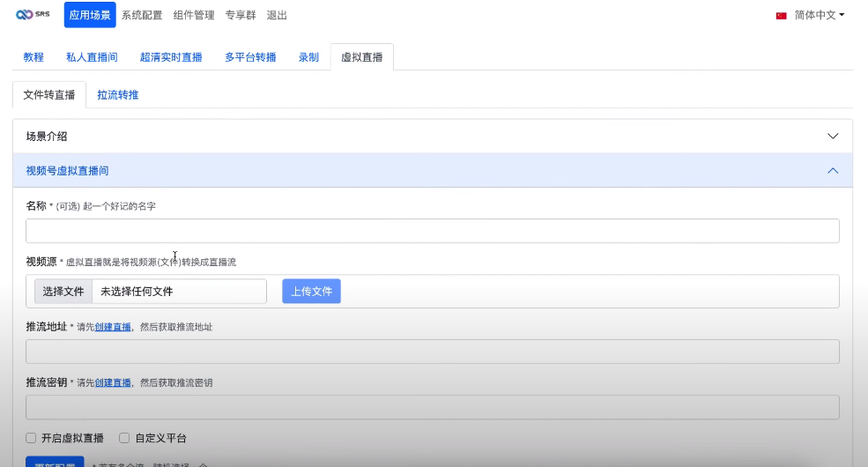868x467 pixels.
Task: Toggle the 自定义平台 checkbox
Action: tap(124, 438)
